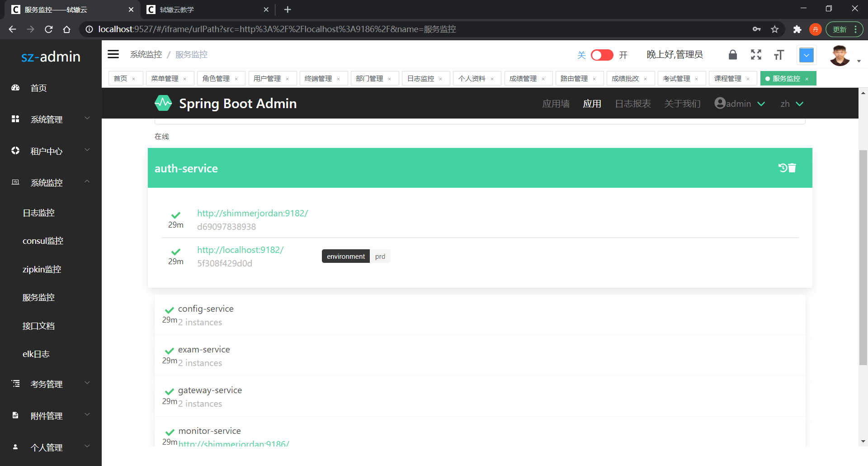Image resolution: width=868 pixels, height=466 pixels.
Task: Select 服务监控 in the sidebar
Action: [38, 297]
